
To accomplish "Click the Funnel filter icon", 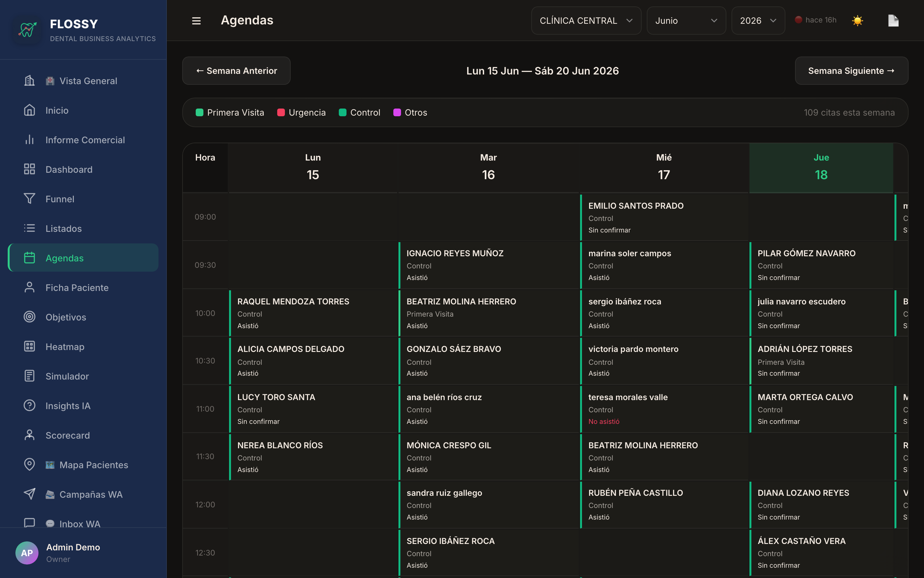I will click(30, 198).
